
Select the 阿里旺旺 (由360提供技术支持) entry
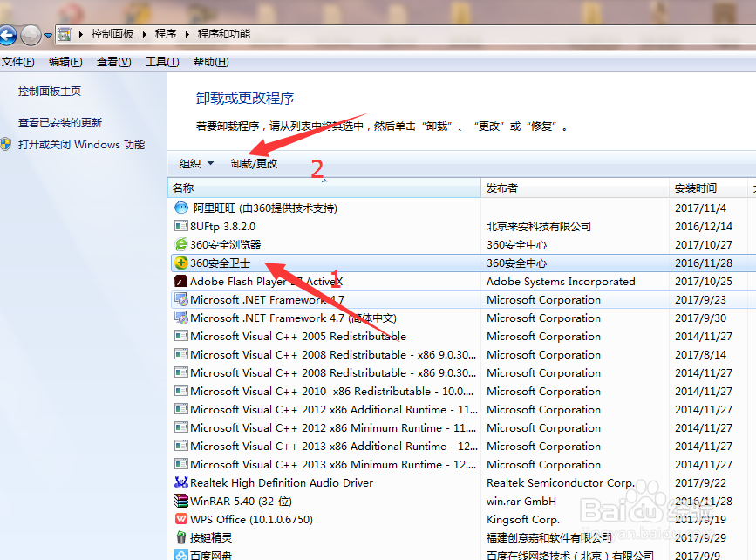tap(265, 208)
